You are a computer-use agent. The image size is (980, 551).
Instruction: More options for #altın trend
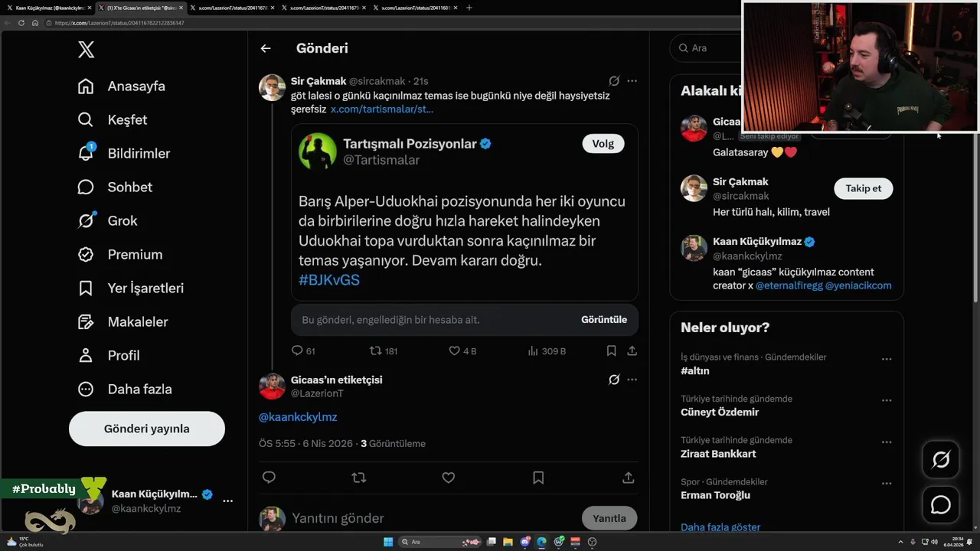coord(887,359)
